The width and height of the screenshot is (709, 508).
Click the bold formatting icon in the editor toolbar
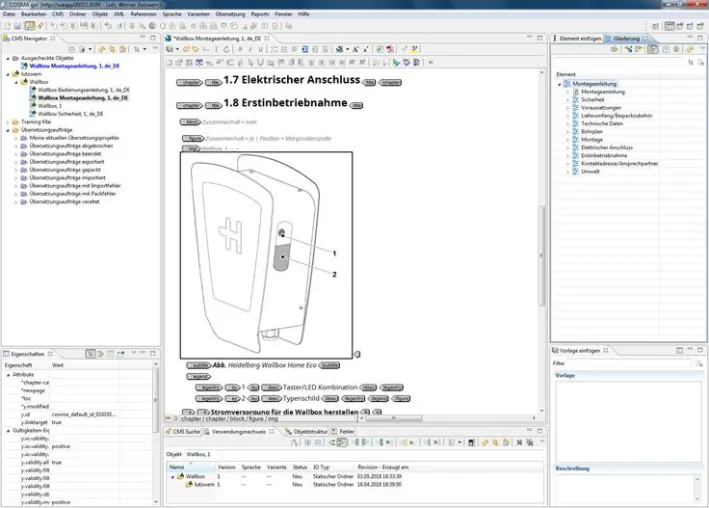pyautogui.click(x=240, y=49)
